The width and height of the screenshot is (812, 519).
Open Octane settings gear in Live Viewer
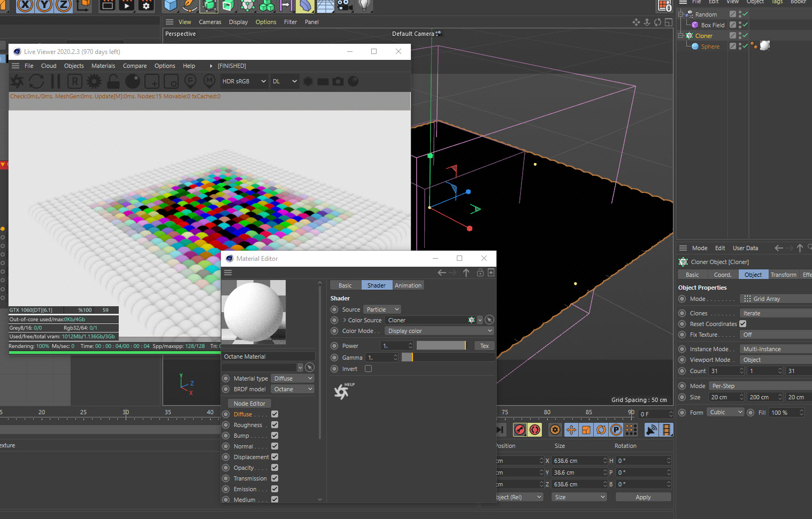tap(94, 81)
